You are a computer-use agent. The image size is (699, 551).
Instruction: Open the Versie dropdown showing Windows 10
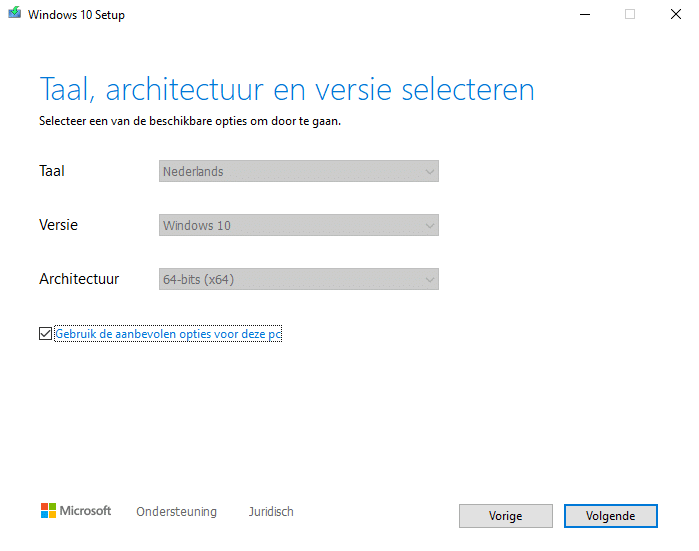pos(299,225)
